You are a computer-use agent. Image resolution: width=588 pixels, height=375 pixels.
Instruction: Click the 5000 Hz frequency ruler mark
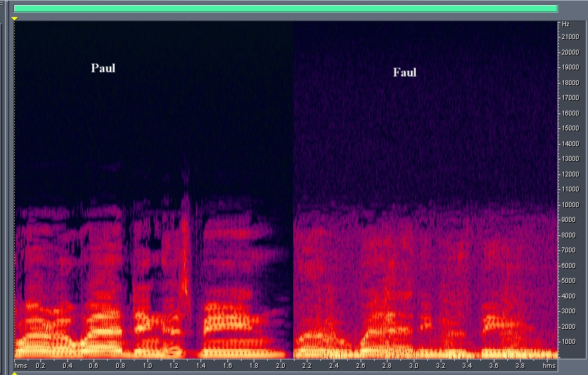point(570,280)
